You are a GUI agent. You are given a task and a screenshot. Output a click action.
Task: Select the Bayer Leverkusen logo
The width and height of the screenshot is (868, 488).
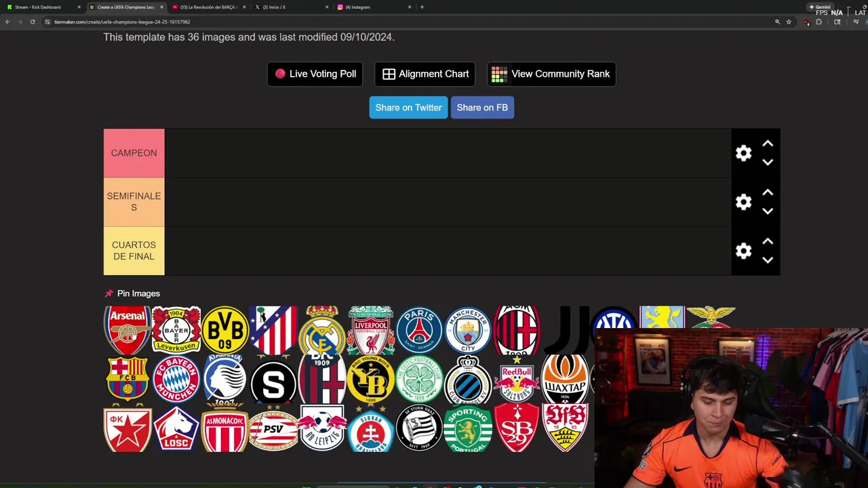[x=176, y=330]
